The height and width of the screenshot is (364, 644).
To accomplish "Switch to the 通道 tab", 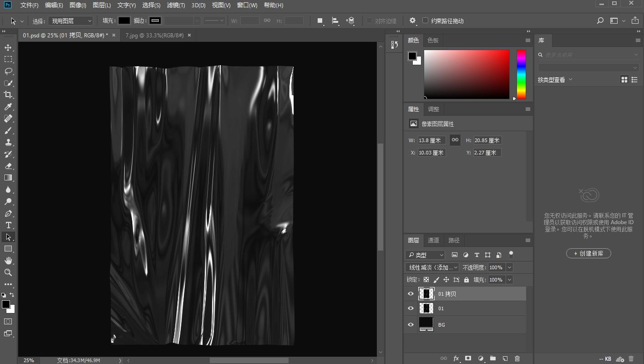I will [x=433, y=240].
